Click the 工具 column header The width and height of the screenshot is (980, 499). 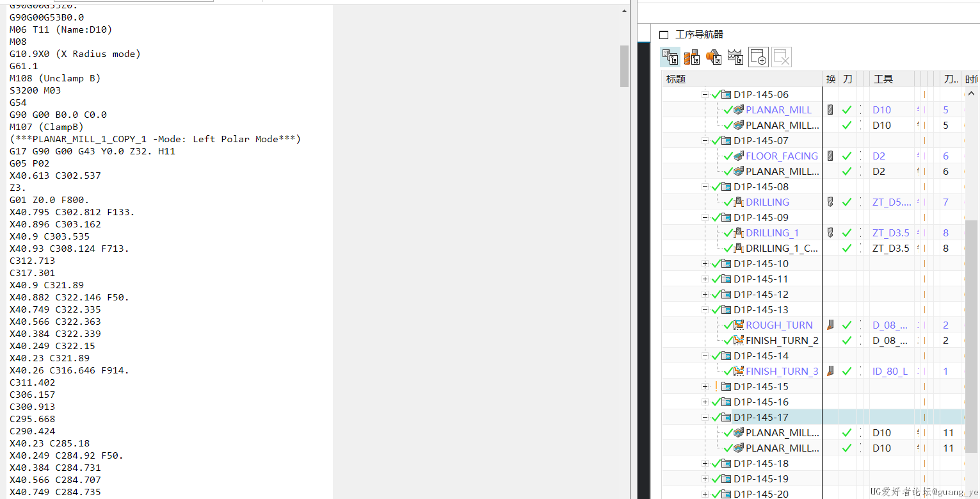click(x=892, y=79)
